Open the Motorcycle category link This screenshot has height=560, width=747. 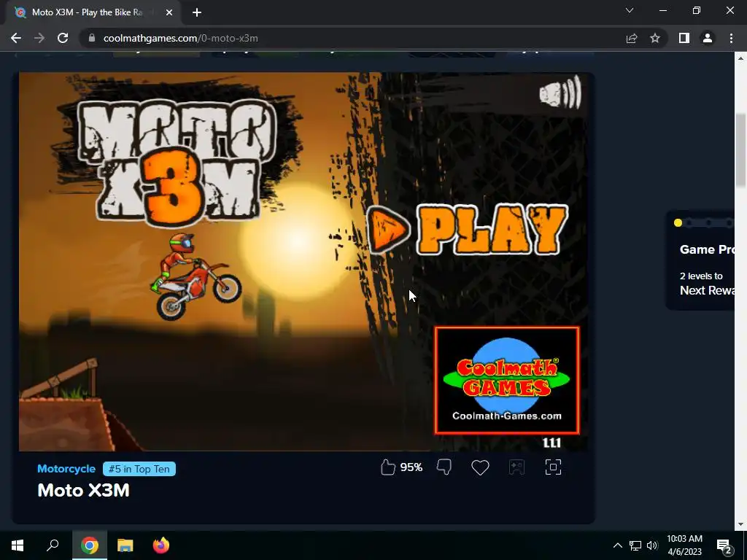point(66,469)
